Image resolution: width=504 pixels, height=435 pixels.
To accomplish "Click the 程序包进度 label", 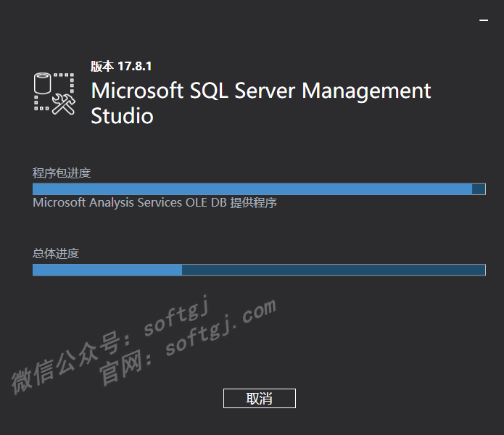I will coord(62,173).
